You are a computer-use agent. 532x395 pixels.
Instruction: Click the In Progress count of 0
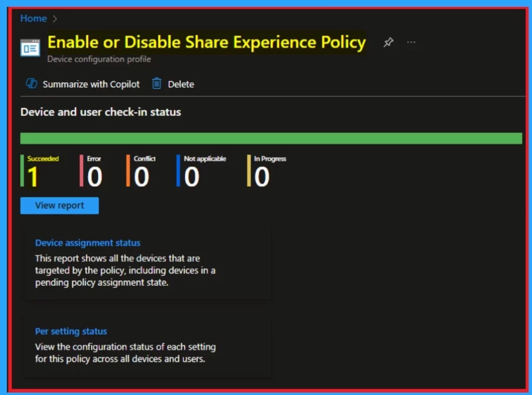262,177
